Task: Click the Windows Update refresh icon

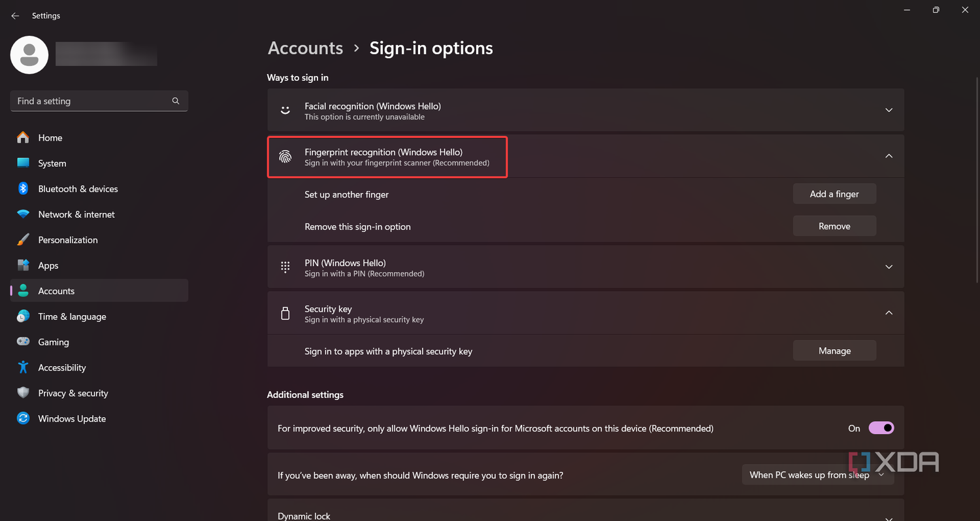Action: coord(24,418)
